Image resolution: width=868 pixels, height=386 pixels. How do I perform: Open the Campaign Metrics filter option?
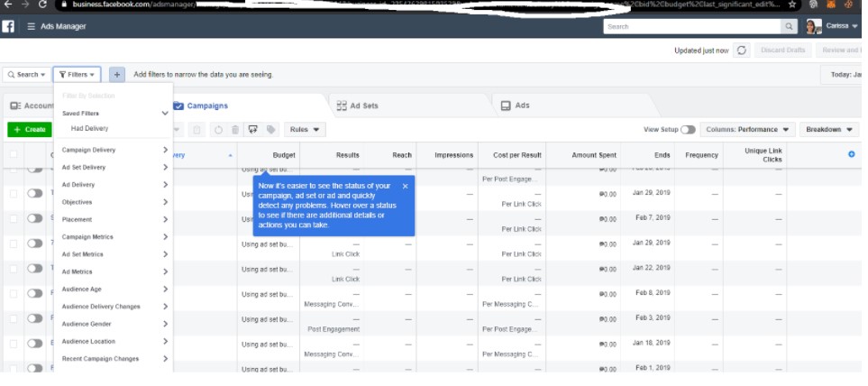(x=114, y=237)
